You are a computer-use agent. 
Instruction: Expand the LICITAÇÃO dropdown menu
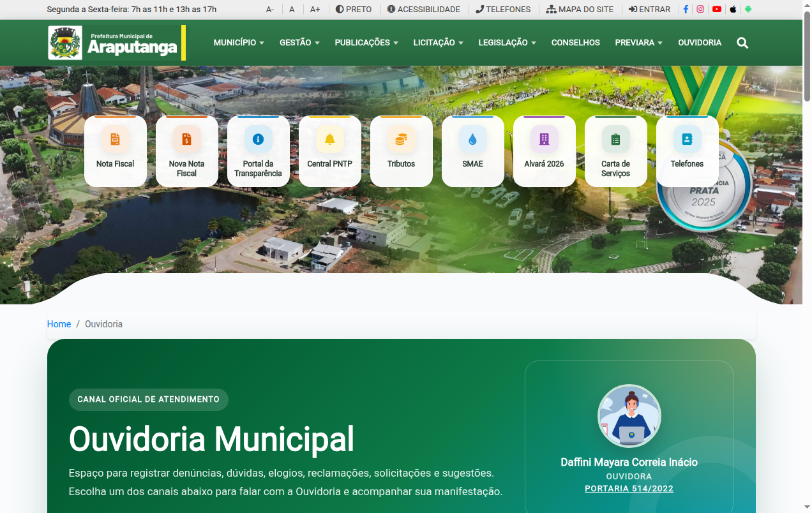[x=438, y=43]
